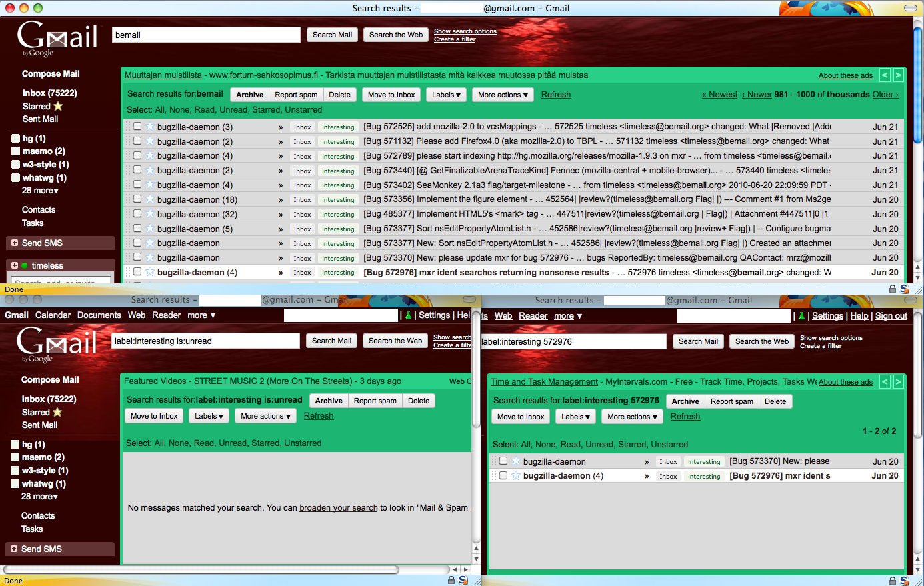Screen dimensions: 924x586
Task: Open more menu in label:interesting is:unread window nav bar
Action: pyautogui.click(x=201, y=315)
